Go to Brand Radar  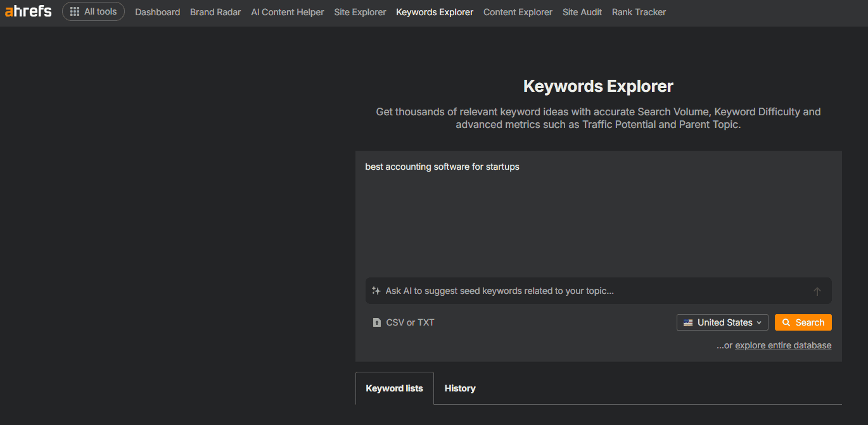[x=215, y=12]
